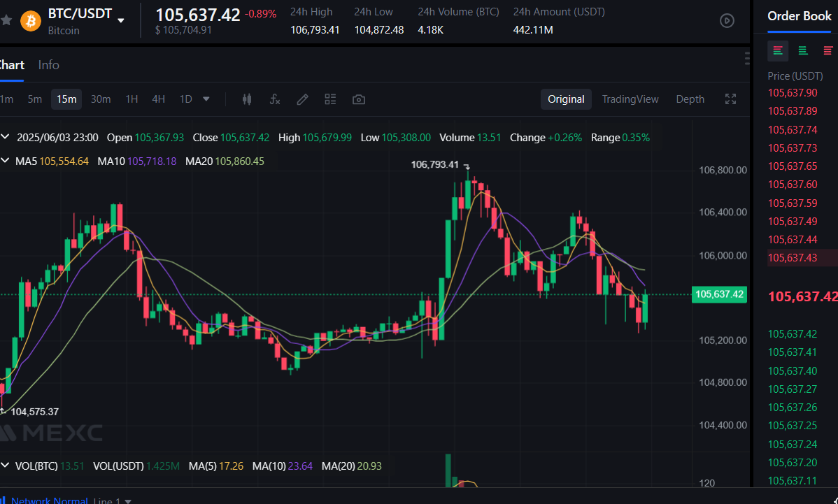Expand the interval dropdown next to 1D
Viewport: 838px width, 504px height.
[x=206, y=99]
